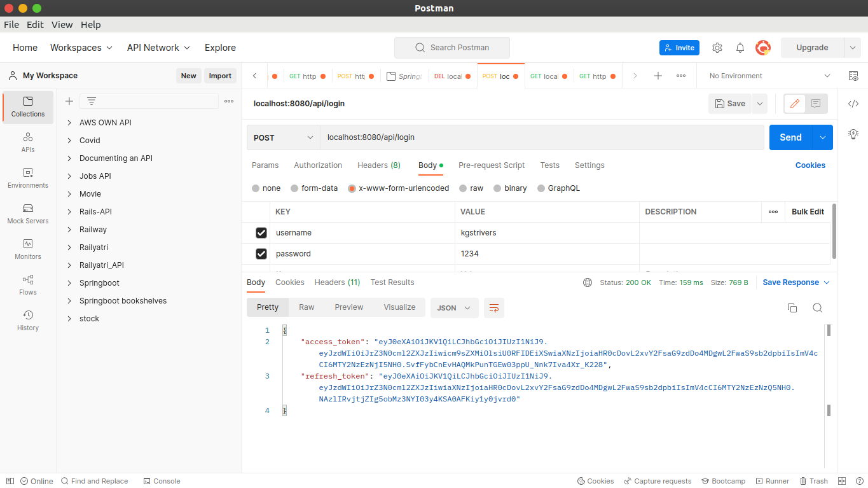Screen dimensions: 868x488
Task: Click the Invite button
Action: pos(679,48)
